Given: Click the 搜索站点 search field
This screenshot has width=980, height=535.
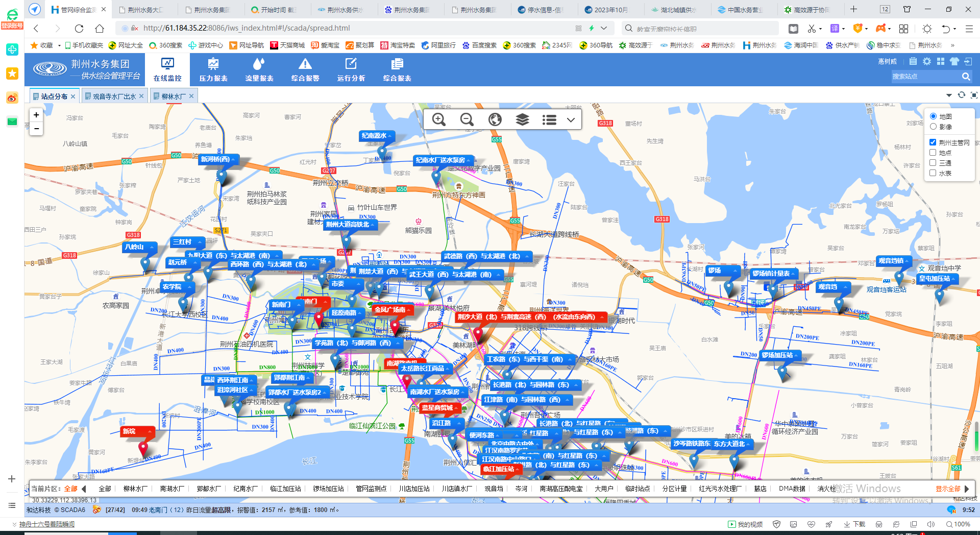Looking at the screenshot, I should 925,77.
